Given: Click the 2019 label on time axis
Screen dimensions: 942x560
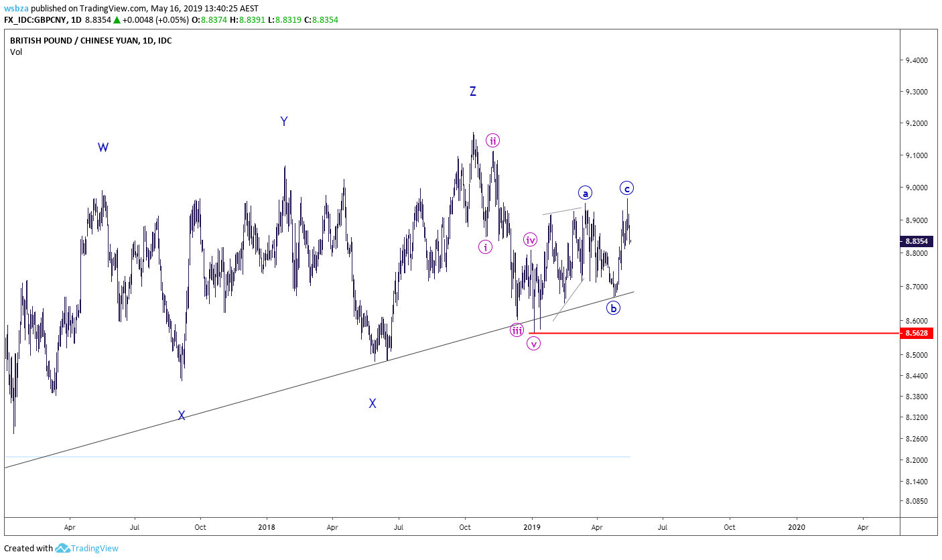Looking at the screenshot, I should point(533,527).
